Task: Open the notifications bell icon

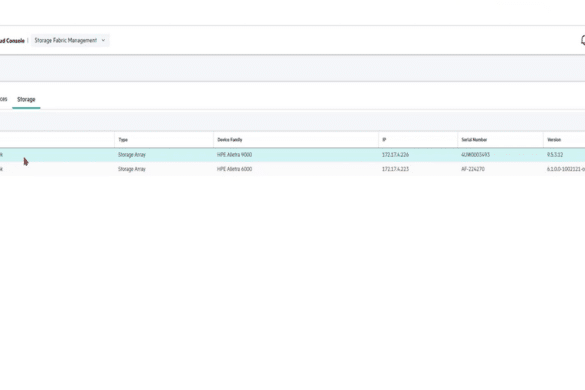Action: [x=583, y=40]
